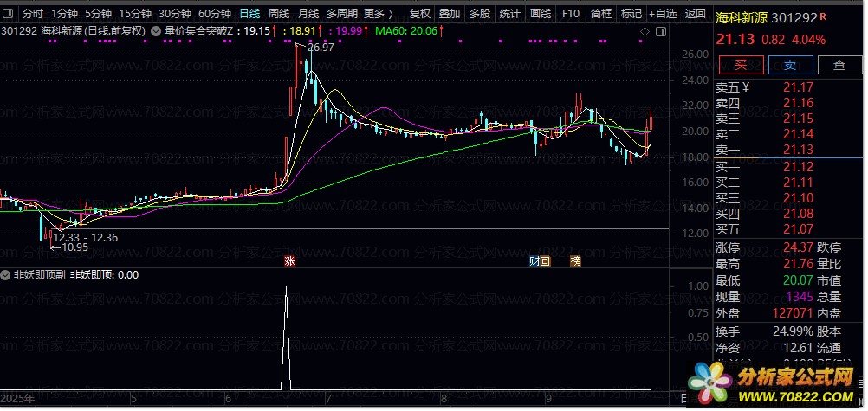868x411 pixels.
Task: Switch to the 月线 monthly chart
Action: point(308,14)
